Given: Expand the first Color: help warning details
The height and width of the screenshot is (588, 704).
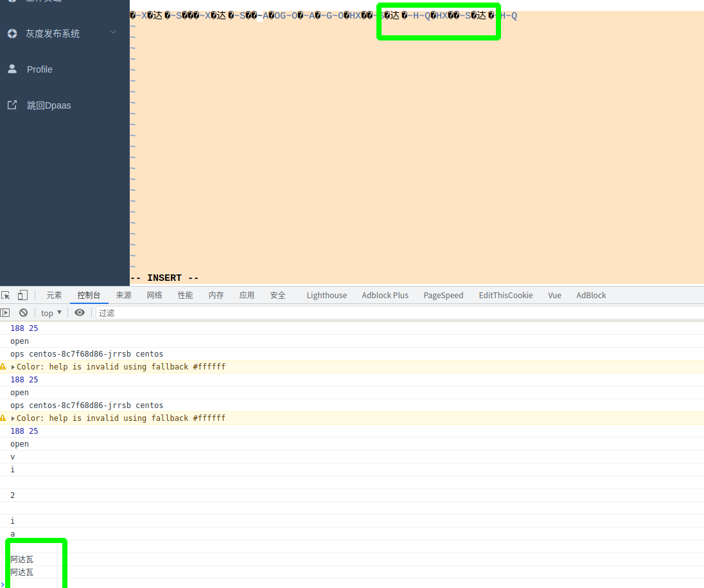Looking at the screenshot, I should pos(13,366).
